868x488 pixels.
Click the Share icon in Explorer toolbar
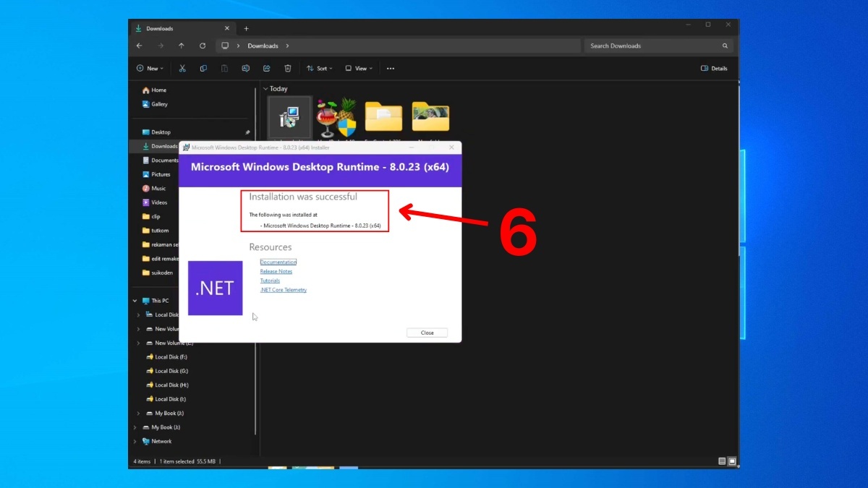click(266, 68)
